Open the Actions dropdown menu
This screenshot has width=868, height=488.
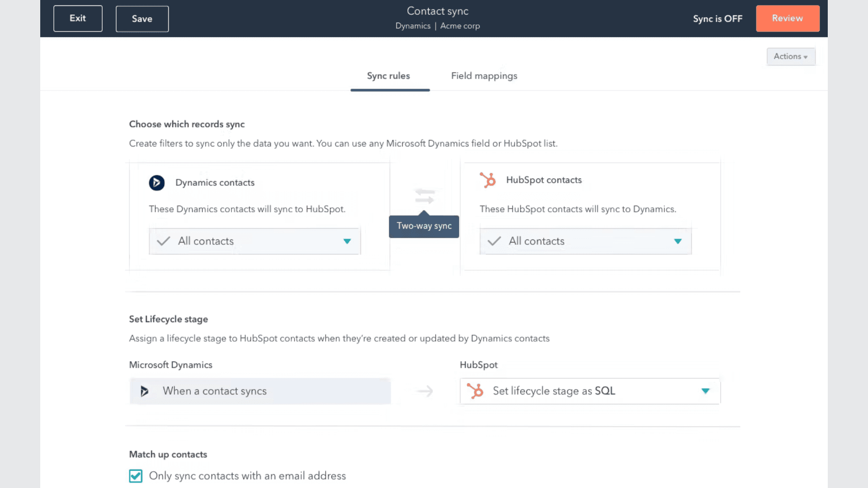791,56
